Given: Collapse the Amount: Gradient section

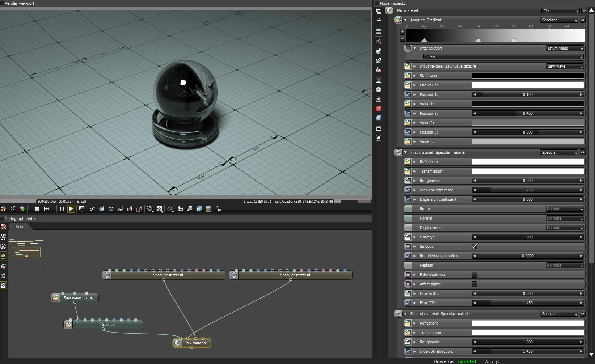Looking at the screenshot, I should (x=405, y=20).
